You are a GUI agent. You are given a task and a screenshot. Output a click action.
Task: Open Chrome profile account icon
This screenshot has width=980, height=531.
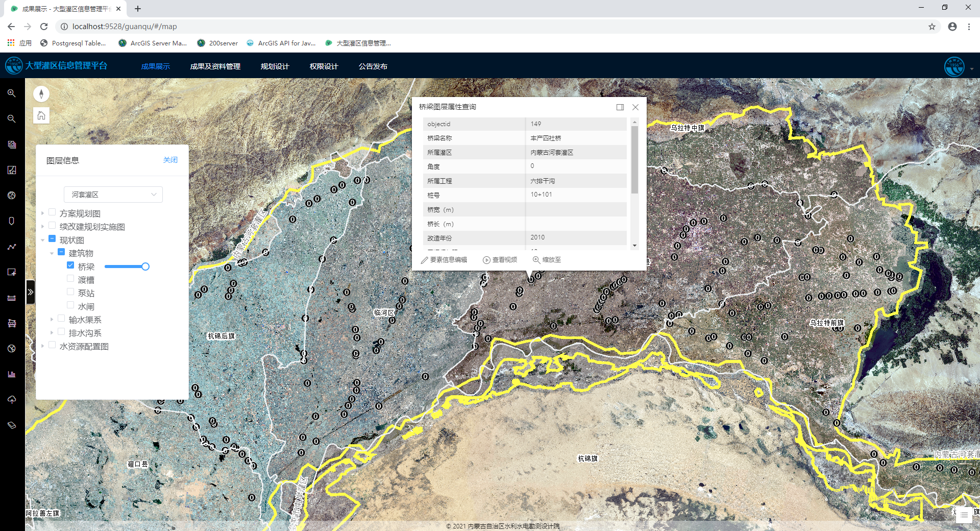(x=952, y=27)
